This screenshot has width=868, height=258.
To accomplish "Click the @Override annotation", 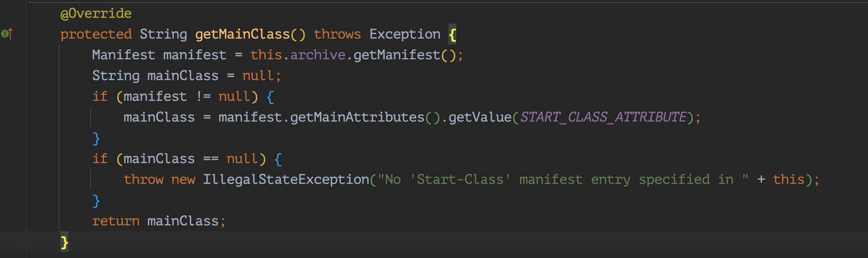I will 96,13.
